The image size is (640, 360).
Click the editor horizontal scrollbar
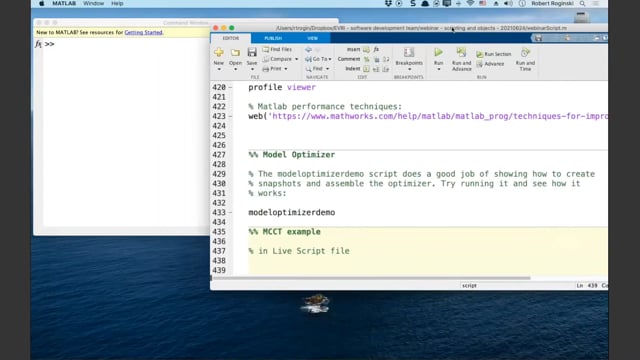(371, 278)
